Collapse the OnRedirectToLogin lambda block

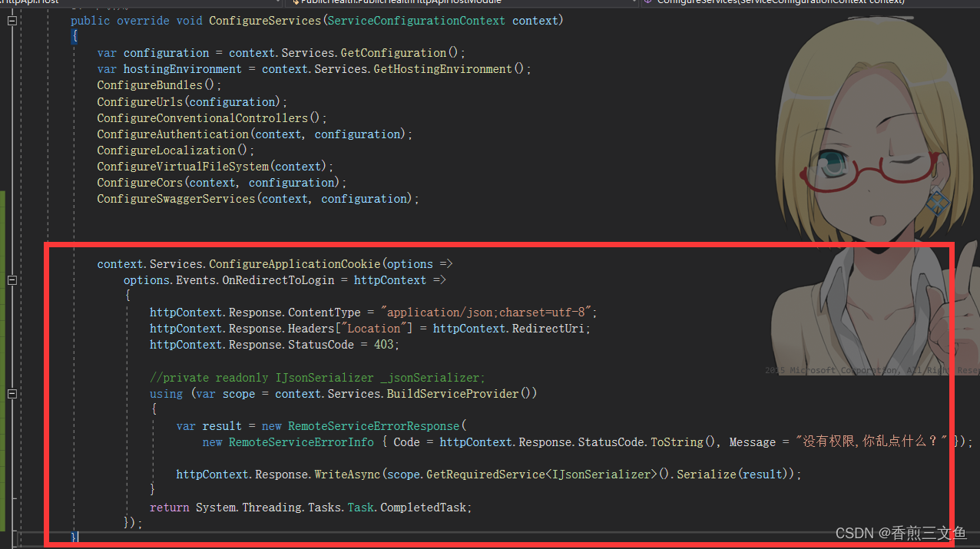(x=12, y=280)
